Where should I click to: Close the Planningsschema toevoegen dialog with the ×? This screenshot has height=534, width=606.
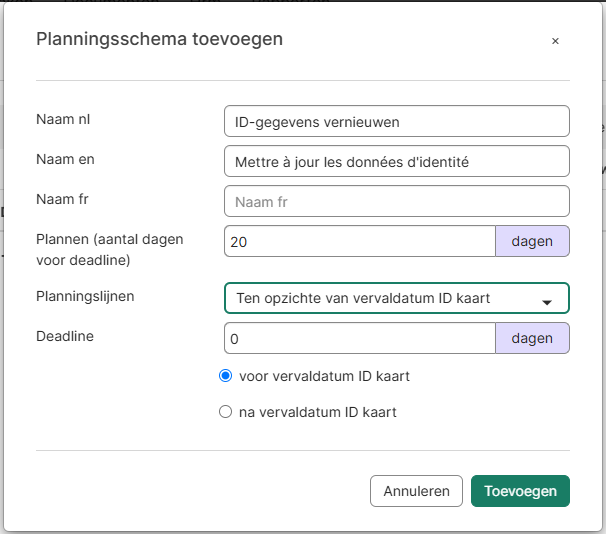555,41
